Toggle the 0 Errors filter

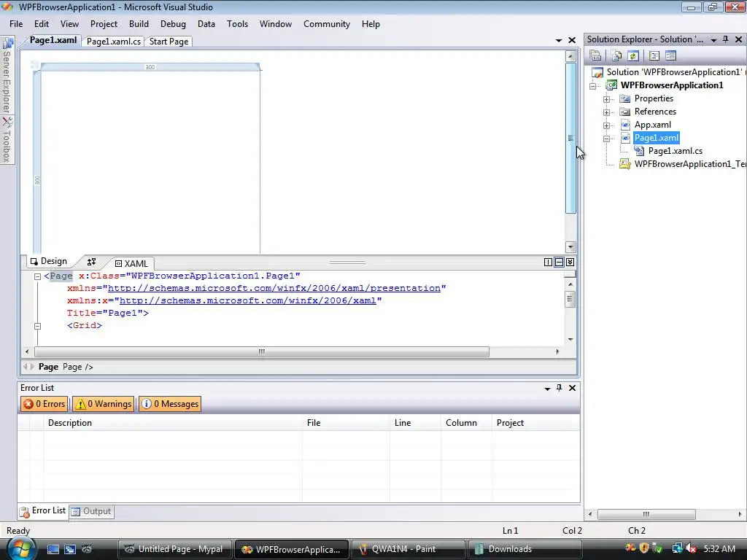44,404
